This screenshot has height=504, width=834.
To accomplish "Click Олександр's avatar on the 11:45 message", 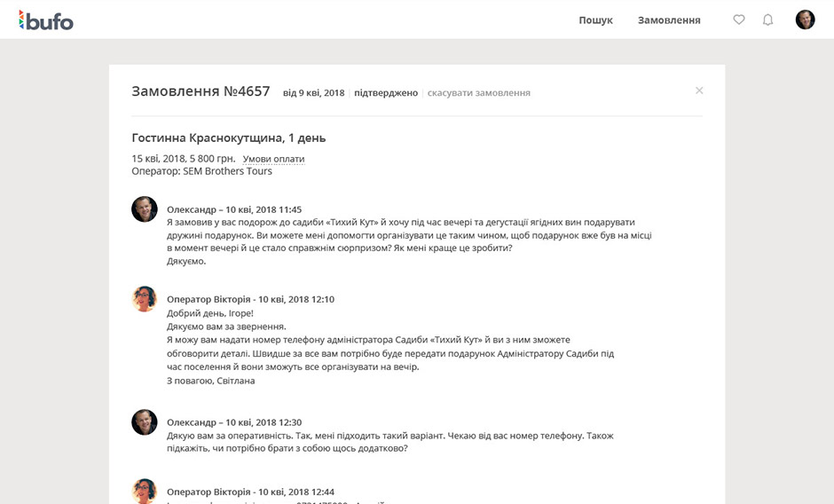I will (145, 209).
